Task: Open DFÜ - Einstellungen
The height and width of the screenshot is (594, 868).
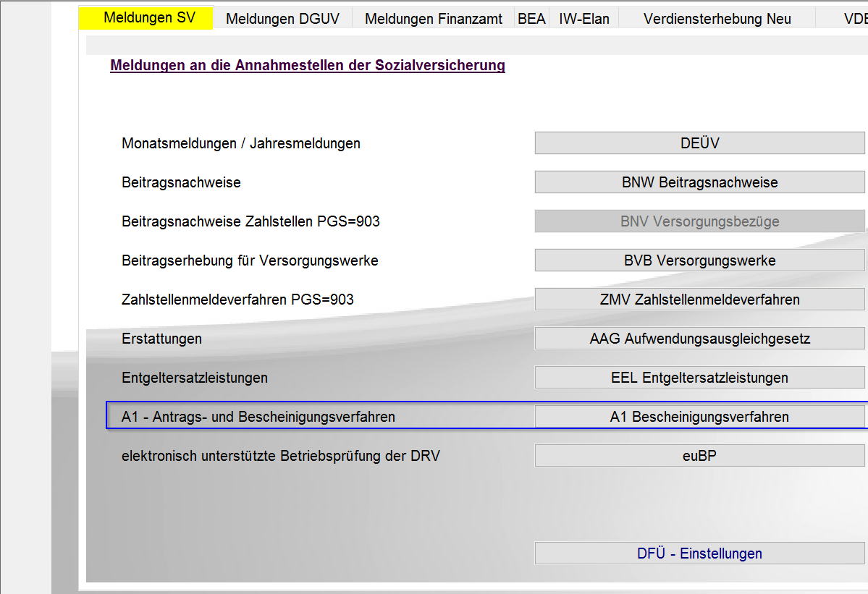Action: [699, 553]
